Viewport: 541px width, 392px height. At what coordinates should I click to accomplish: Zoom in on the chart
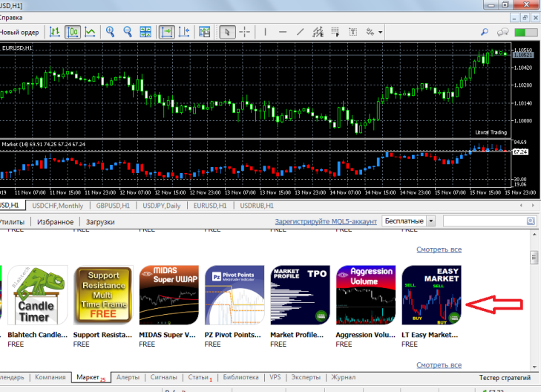[111, 32]
